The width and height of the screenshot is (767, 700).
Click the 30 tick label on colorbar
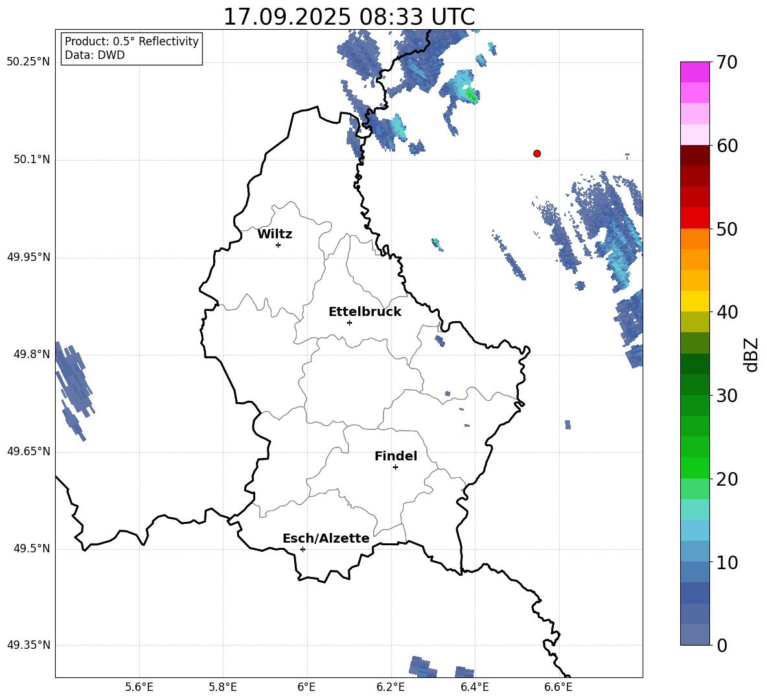pyautogui.click(x=727, y=396)
